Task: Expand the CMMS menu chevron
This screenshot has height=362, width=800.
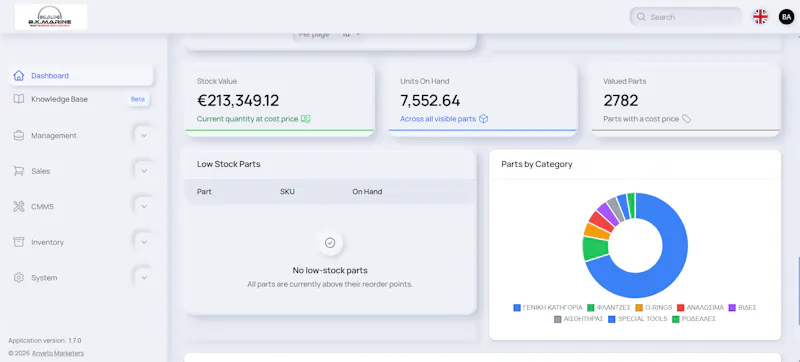Action: (x=144, y=206)
